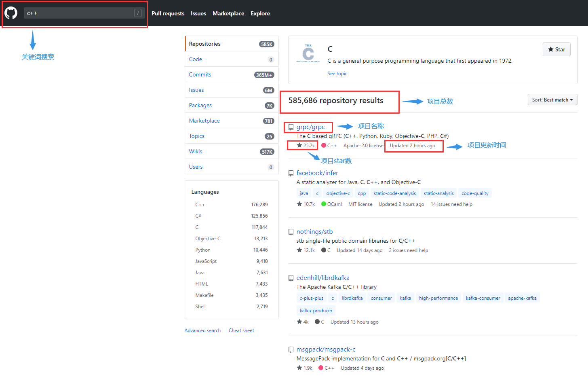Open the Cheat sheet link

(241, 330)
